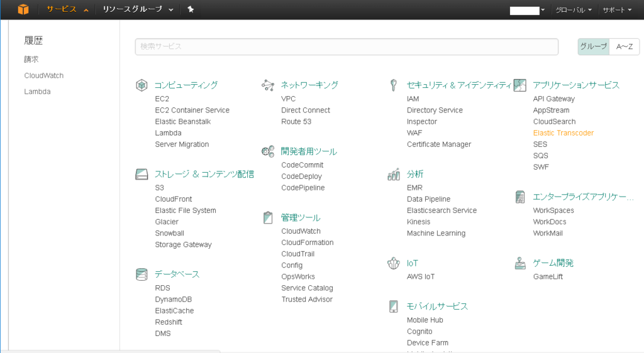Open Lambda from history sidebar

pos(37,92)
